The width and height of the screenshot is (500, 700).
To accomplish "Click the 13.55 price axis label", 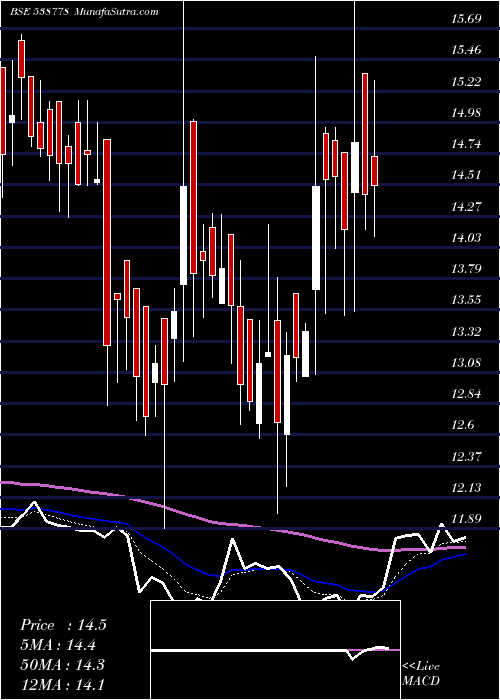I will pyautogui.click(x=467, y=300).
